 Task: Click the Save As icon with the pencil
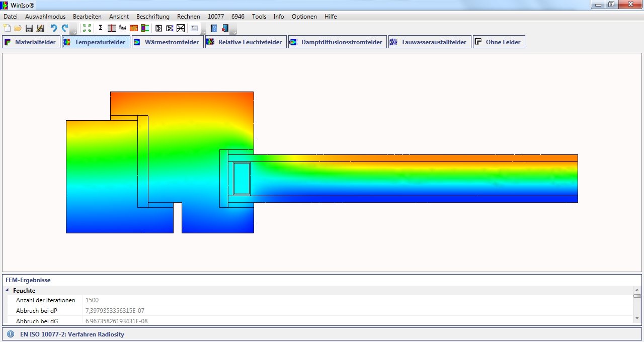pyautogui.click(x=40, y=28)
